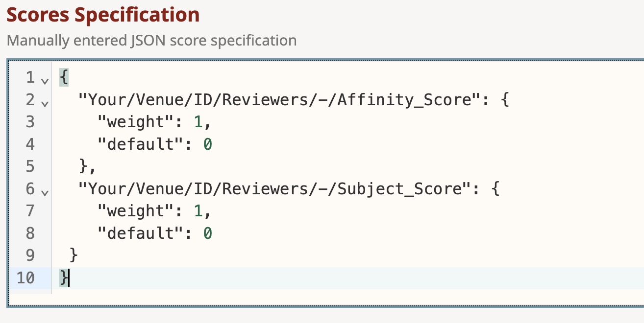
Task: Click the Subject_Score key string
Action: point(274,189)
